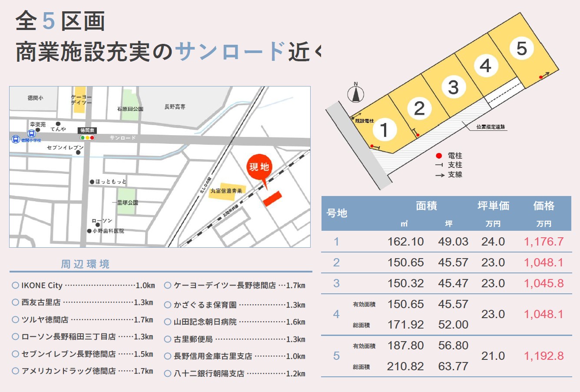This screenshot has height=392, width=580.
Task: Click lot 5 price 1,192.8
Action: click(544, 356)
